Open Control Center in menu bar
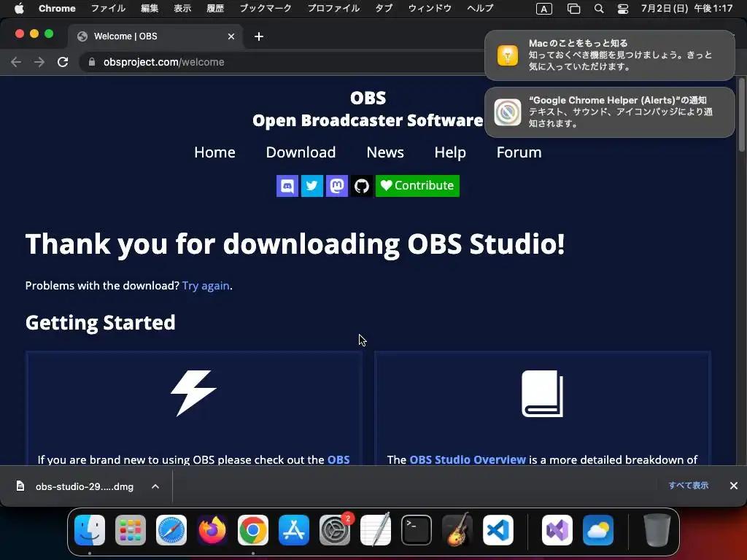This screenshot has width=747, height=560. (623, 9)
